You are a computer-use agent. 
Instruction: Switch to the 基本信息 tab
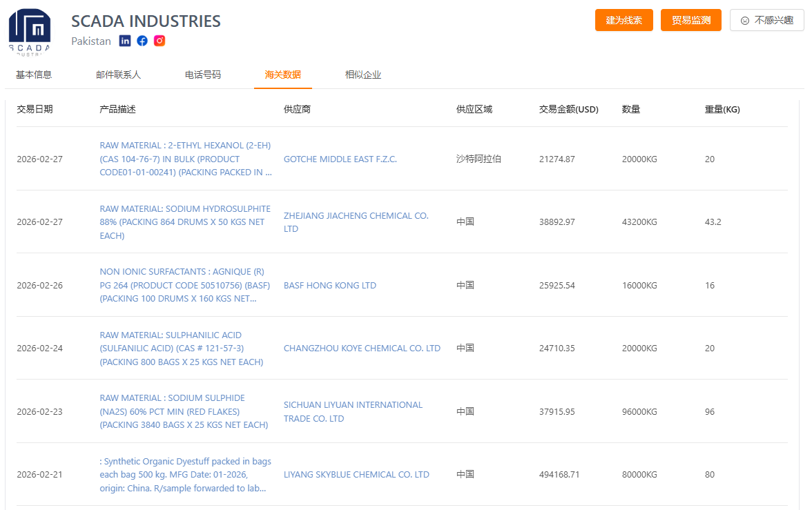[x=34, y=75]
